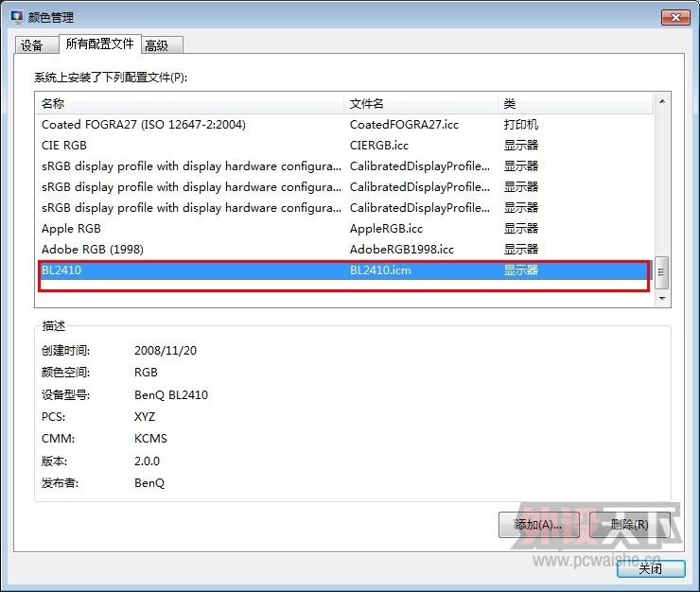
Task: Click the KCMS CMM value
Action: [x=150, y=439]
